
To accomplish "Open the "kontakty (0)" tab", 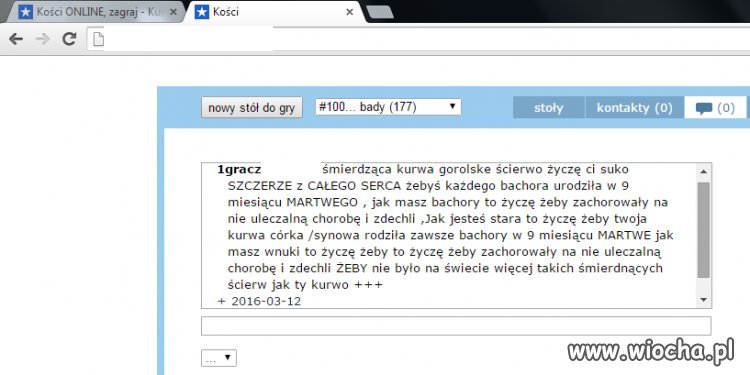I will pos(635,108).
